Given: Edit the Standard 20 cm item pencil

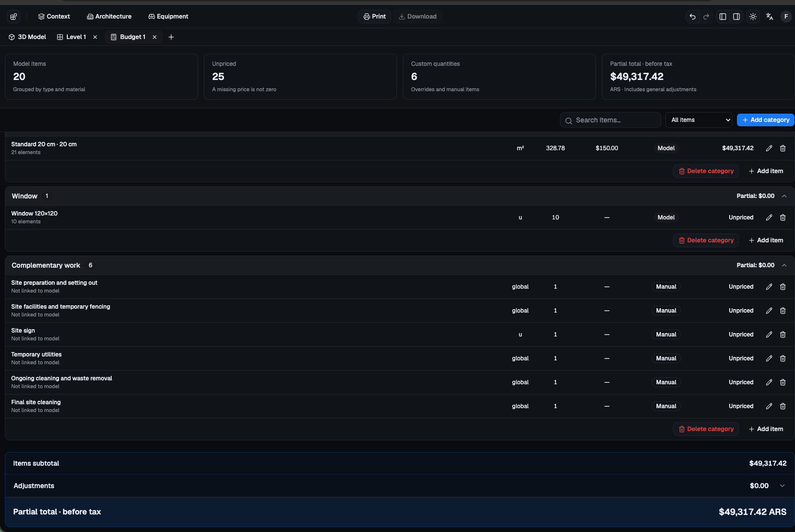Looking at the screenshot, I should pos(769,148).
